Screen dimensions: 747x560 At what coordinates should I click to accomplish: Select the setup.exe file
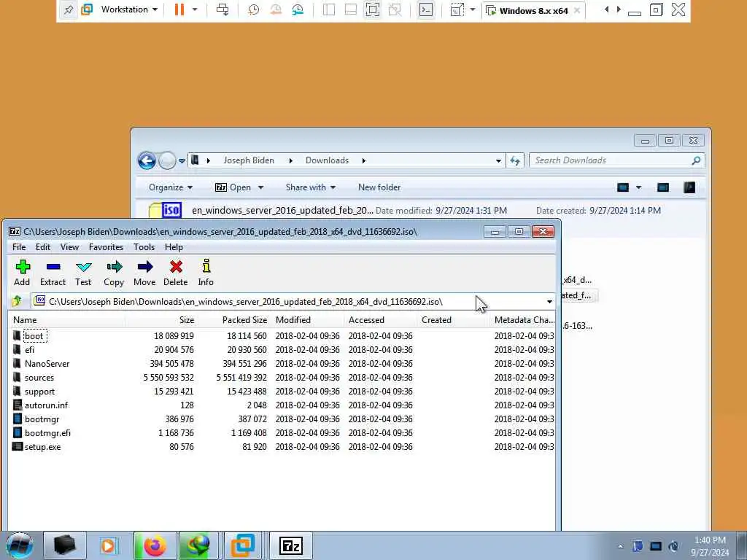pyautogui.click(x=43, y=447)
